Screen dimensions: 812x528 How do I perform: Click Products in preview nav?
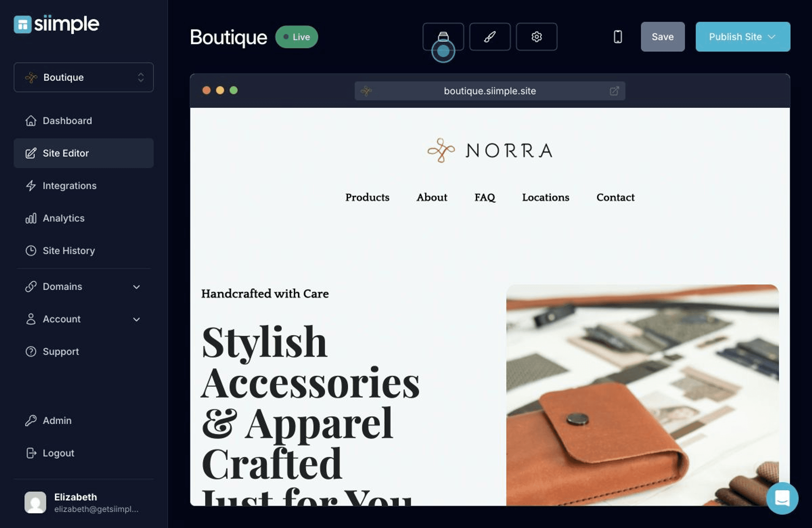(x=367, y=197)
